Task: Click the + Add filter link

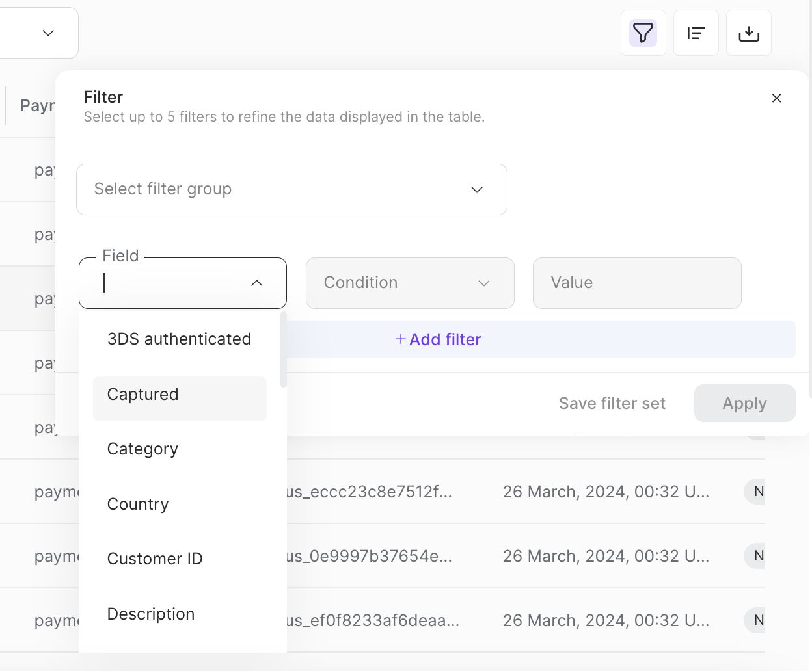Action: pyautogui.click(x=438, y=339)
